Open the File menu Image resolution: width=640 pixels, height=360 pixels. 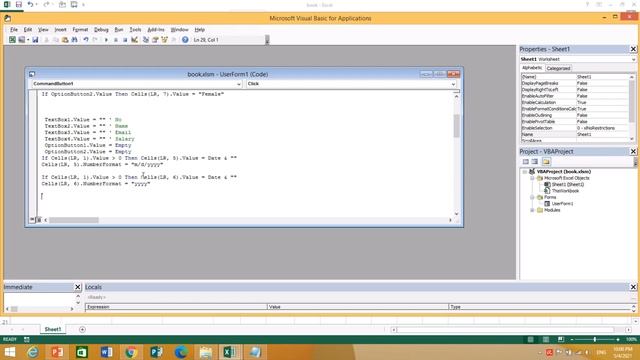14,30
